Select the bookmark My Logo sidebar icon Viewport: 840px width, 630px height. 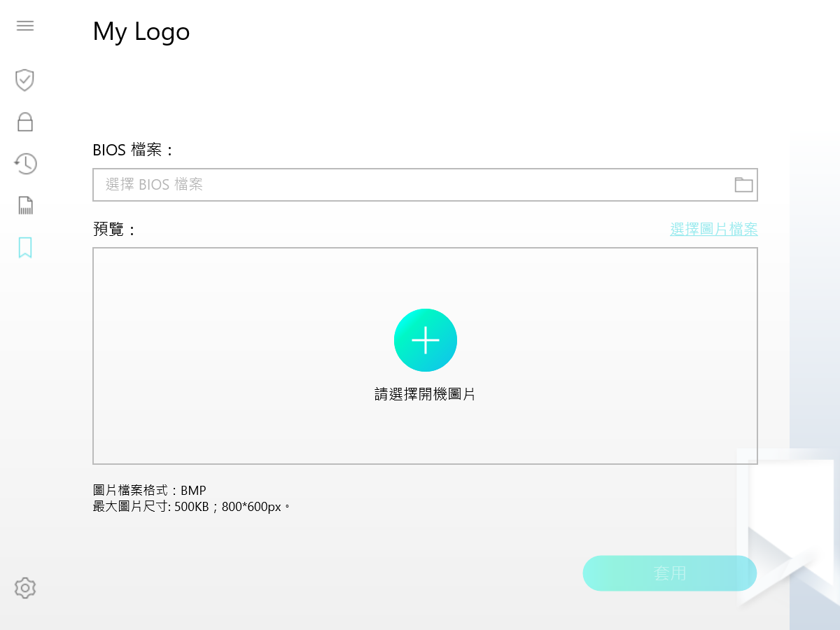click(x=25, y=247)
